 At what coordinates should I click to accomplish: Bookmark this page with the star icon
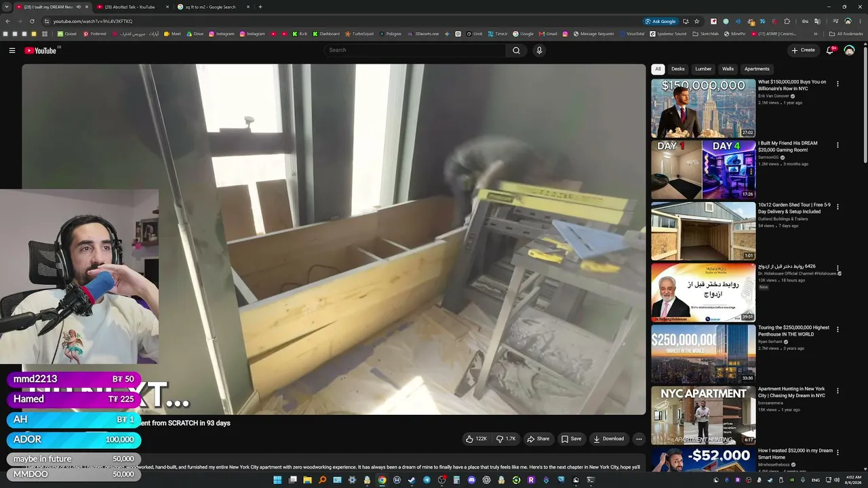(696, 21)
